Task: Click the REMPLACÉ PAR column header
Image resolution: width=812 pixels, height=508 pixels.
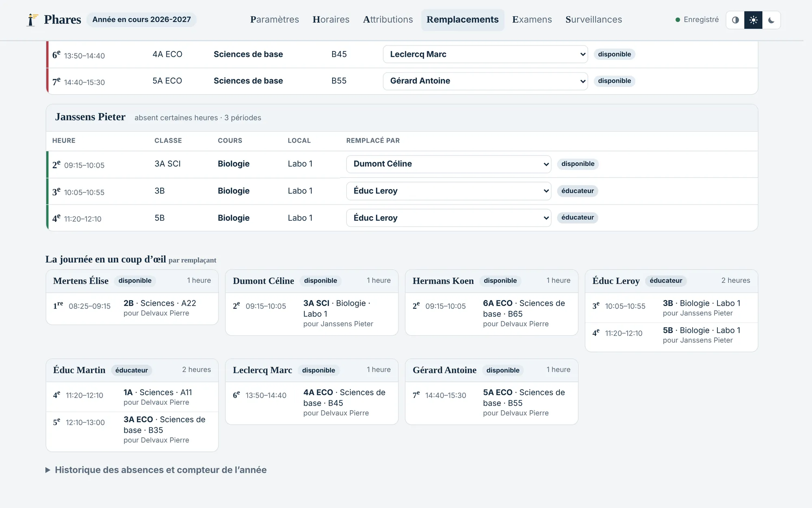Action: click(373, 141)
